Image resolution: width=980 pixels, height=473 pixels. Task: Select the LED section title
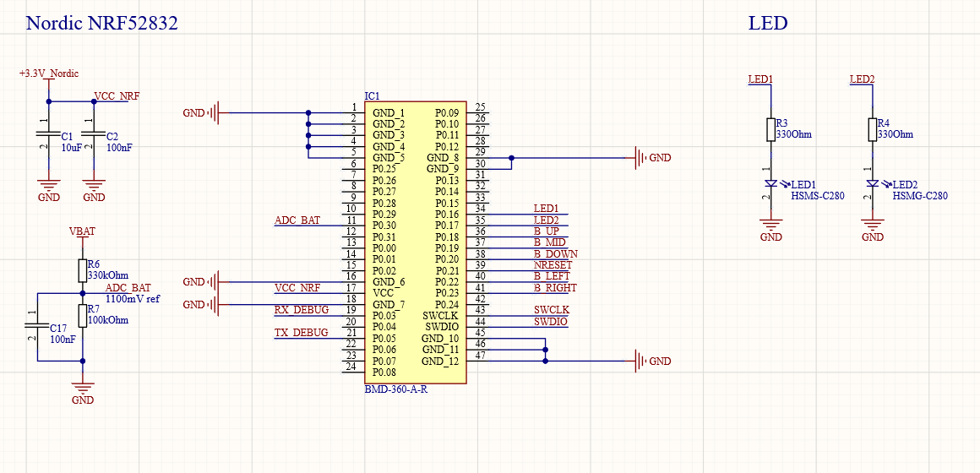[767, 24]
